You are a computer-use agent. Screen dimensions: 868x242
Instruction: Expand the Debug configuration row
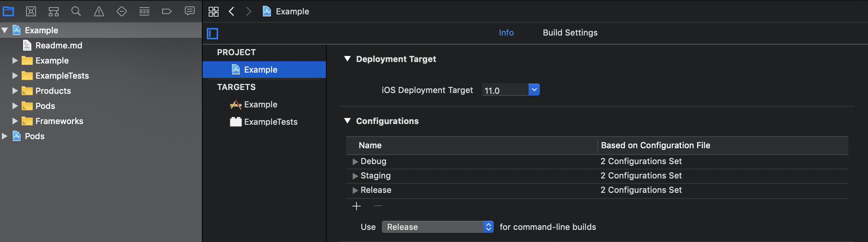click(x=355, y=161)
